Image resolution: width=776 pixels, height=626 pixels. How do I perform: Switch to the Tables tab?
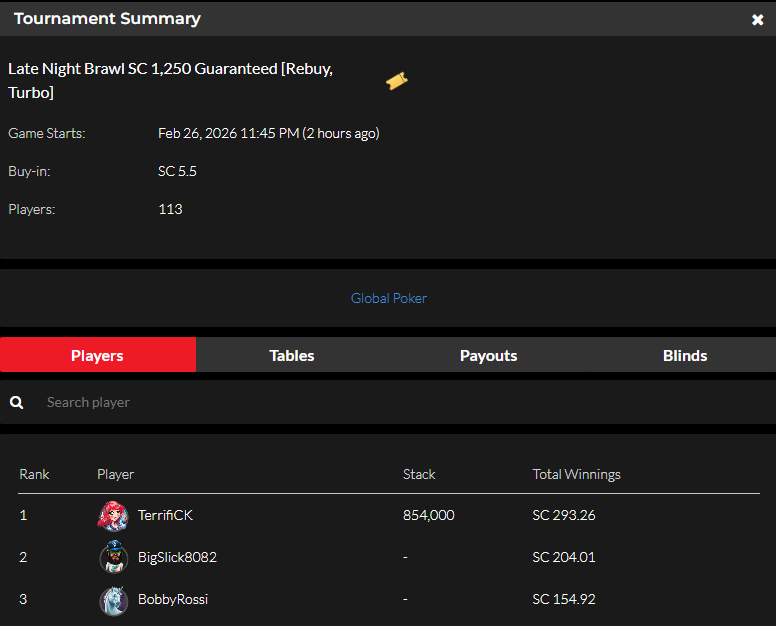pos(292,355)
